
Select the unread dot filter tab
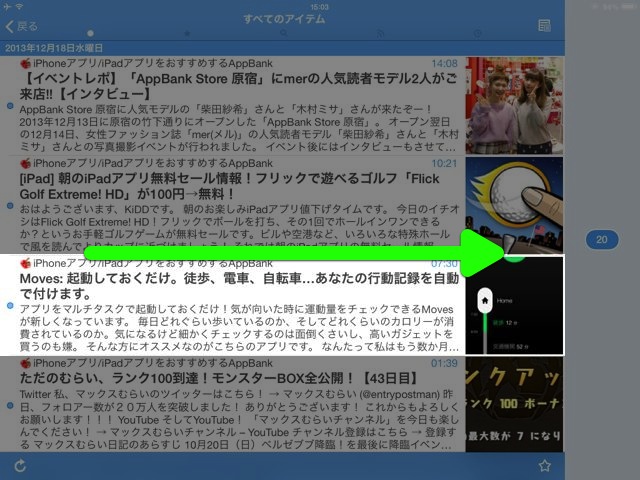(91, 33)
